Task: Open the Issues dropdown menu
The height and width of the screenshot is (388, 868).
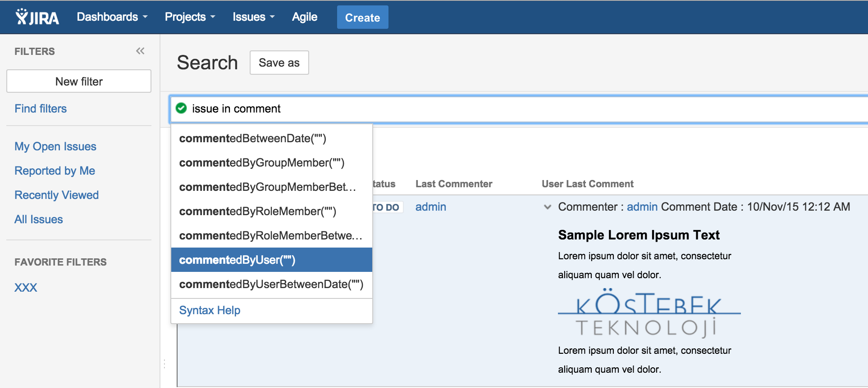Action: click(x=254, y=17)
